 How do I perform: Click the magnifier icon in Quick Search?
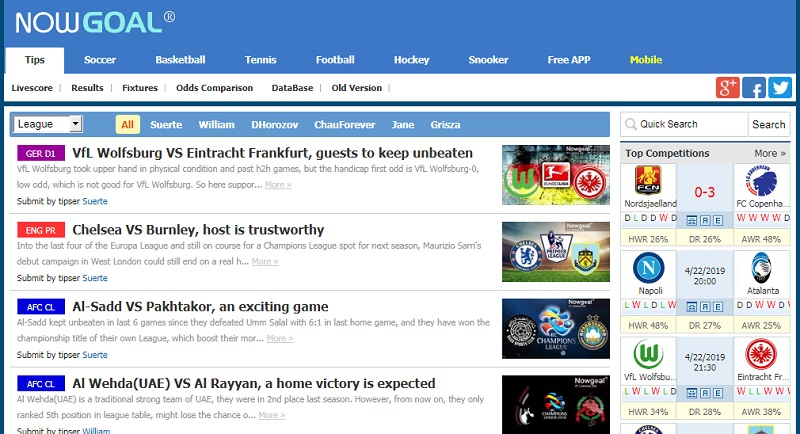pyautogui.click(x=631, y=124)
